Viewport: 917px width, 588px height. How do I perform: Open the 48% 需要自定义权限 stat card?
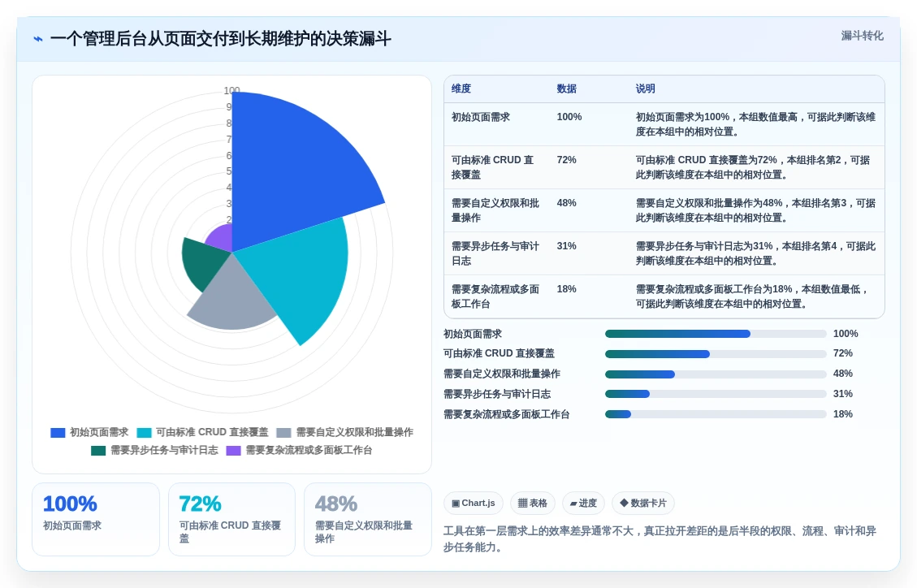(x=368, y=519)
